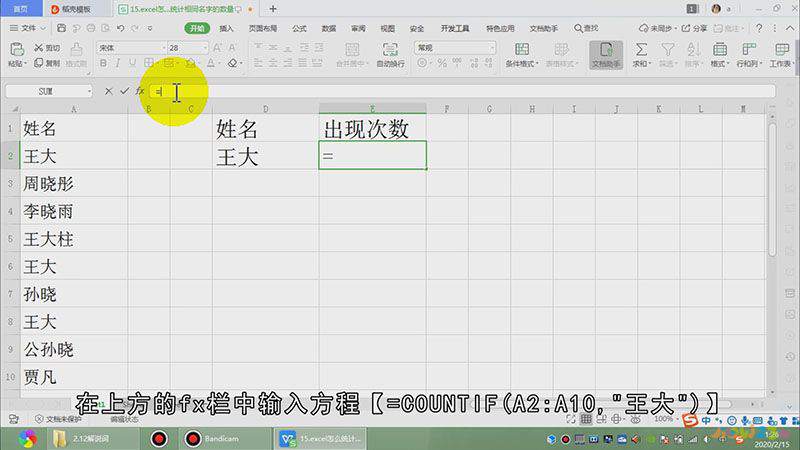Click the Sum (求和) sigma icon

[x=641, y=49]
